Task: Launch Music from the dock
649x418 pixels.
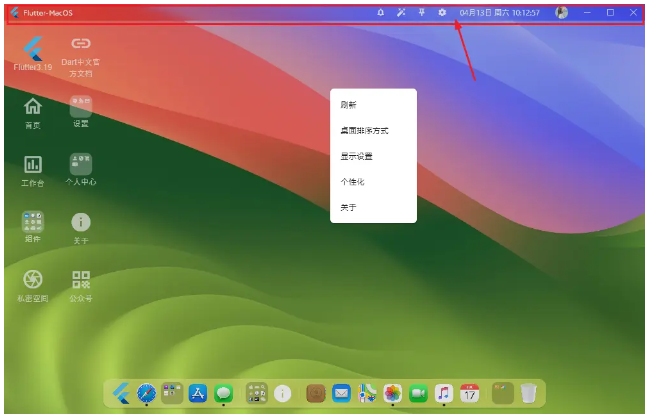Action: 444,393
